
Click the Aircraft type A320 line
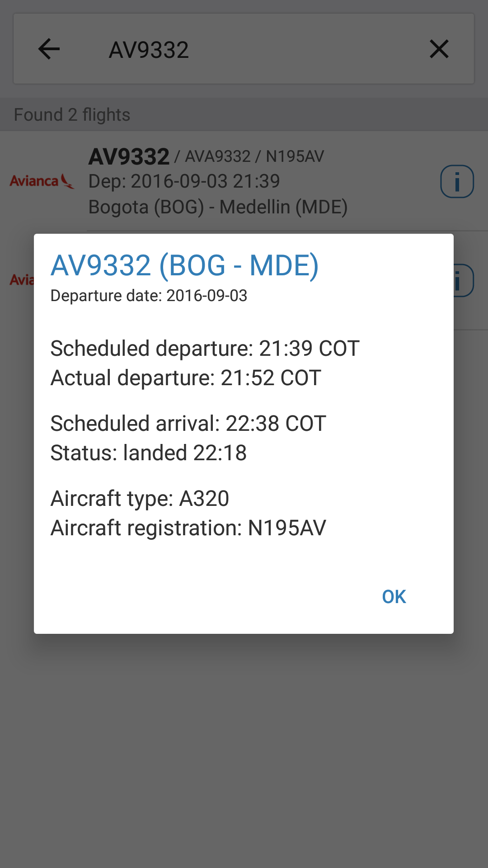140,499
